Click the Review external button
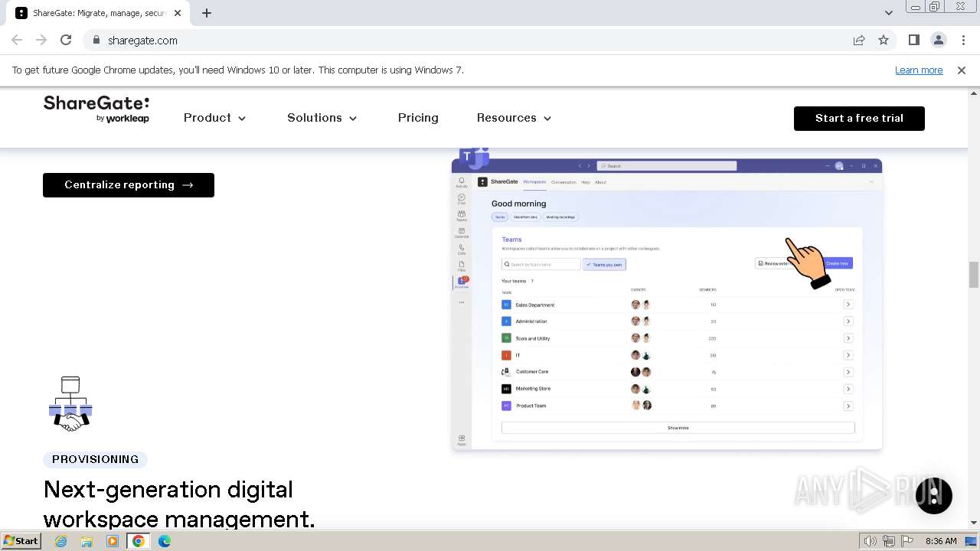 coord(773,263)
